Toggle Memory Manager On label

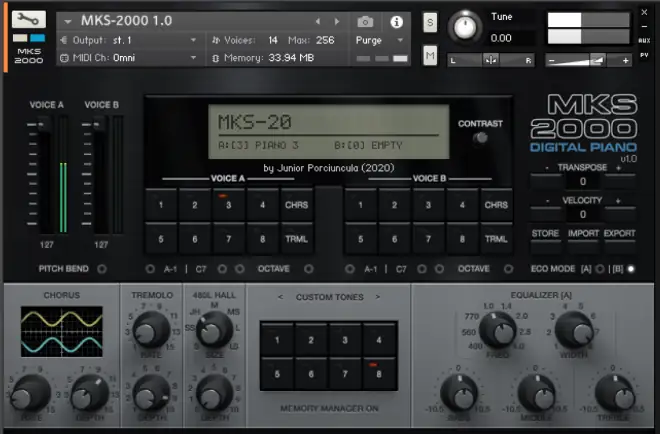329,408
